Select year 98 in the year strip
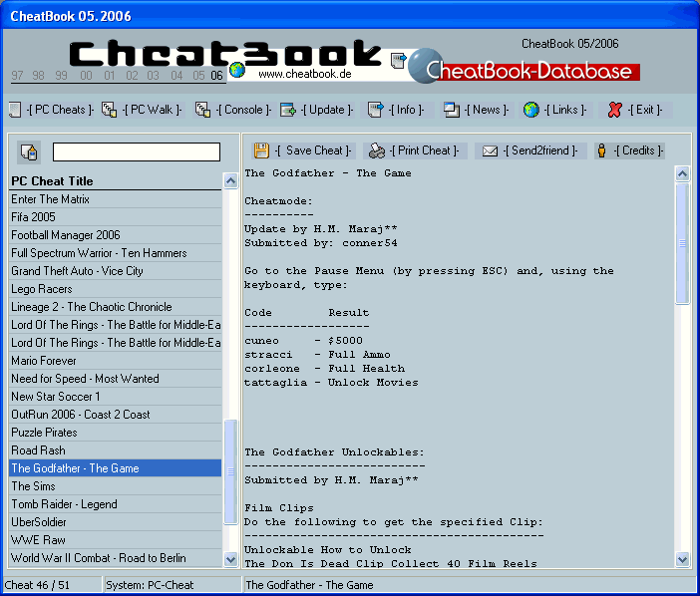The width and height of the screenshot is (700, 596). point(39,76)
